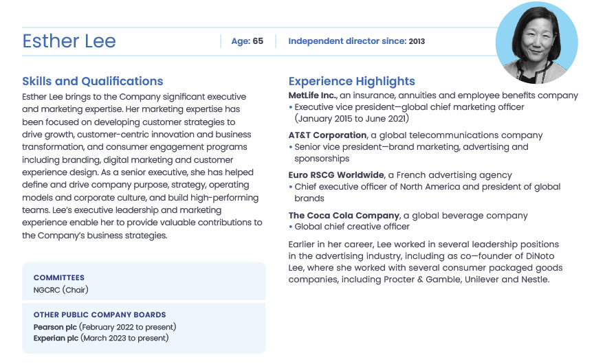Click the Chief executive officer of North America bullet

pyautogui.click(x=427, y=187)
